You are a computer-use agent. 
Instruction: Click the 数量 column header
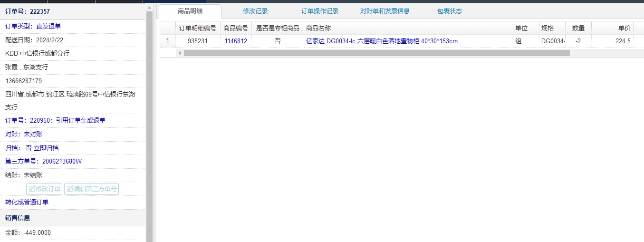pyautogui.click(x=578, y=29)
